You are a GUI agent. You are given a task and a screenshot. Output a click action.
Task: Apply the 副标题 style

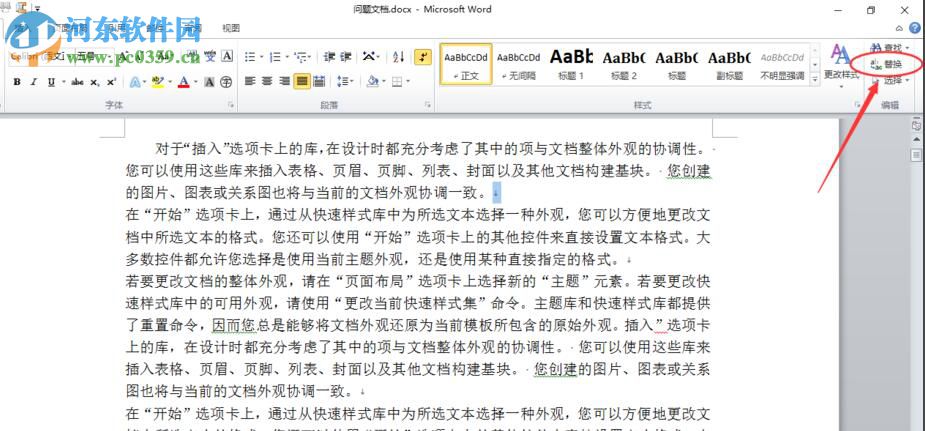click(729, 64)
